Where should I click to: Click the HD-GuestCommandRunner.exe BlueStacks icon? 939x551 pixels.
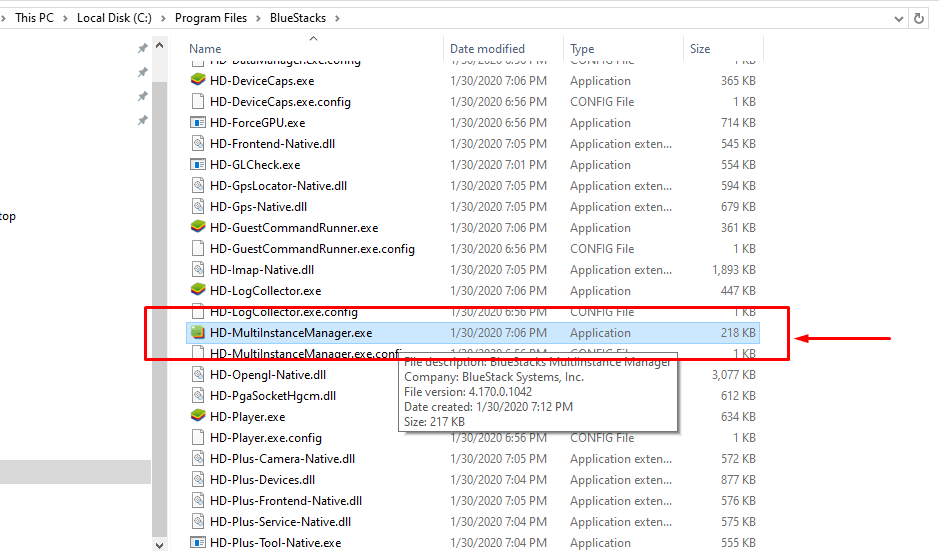pos(198,228)
